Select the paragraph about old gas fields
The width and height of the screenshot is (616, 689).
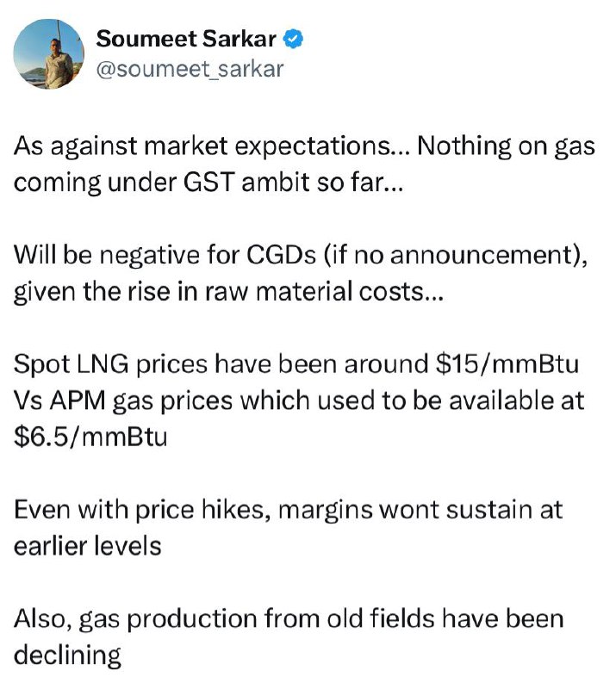click(289, 636)
